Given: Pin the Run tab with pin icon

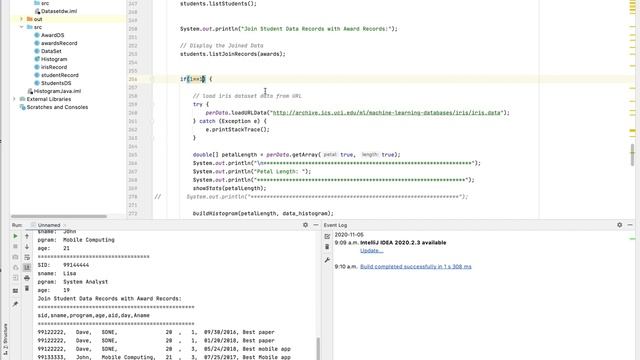Looking at the screenshot, I should click(x=16, y=304).
